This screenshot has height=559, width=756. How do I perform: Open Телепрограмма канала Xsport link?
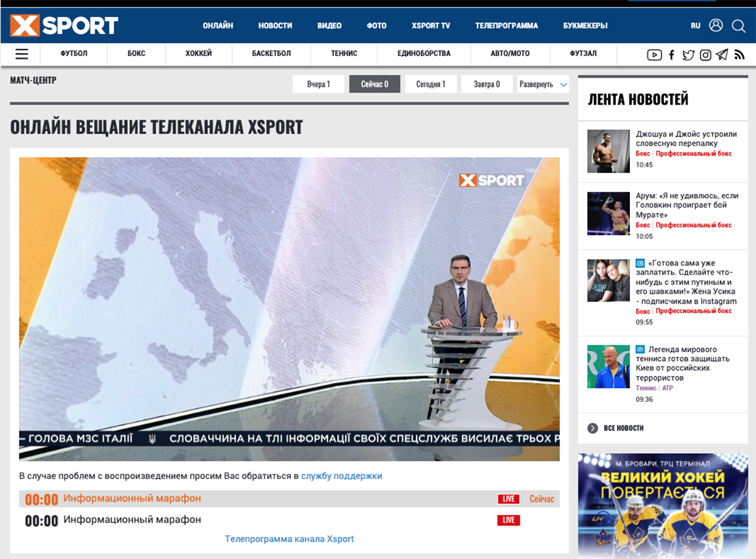[289, 539]
